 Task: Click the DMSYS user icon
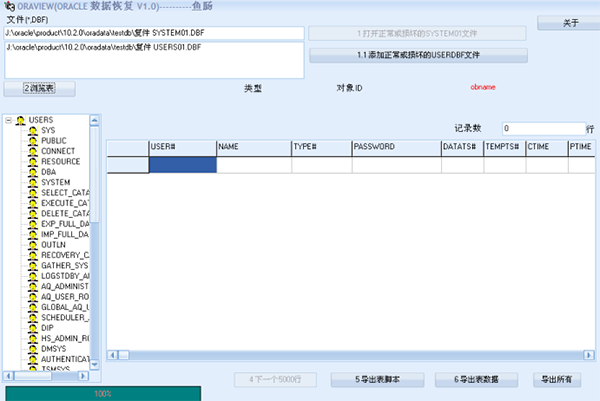click(33, 349)
